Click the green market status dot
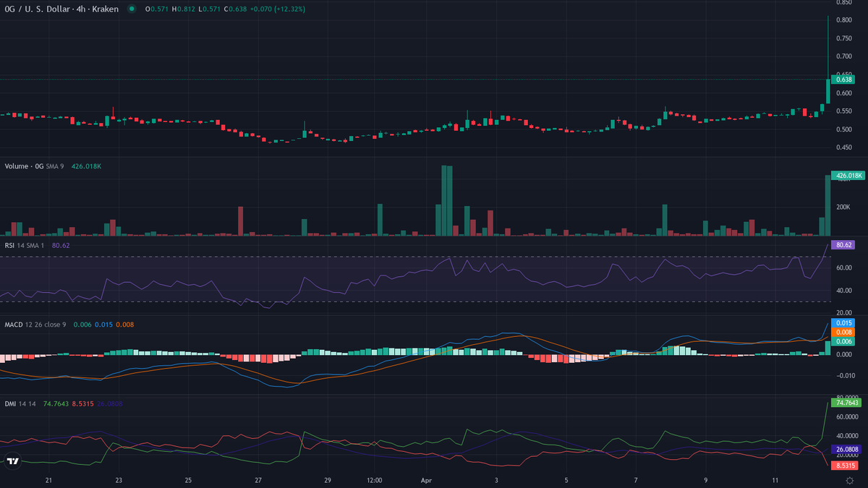This screenshot has height=488, width=868. (x=131, y=9)
